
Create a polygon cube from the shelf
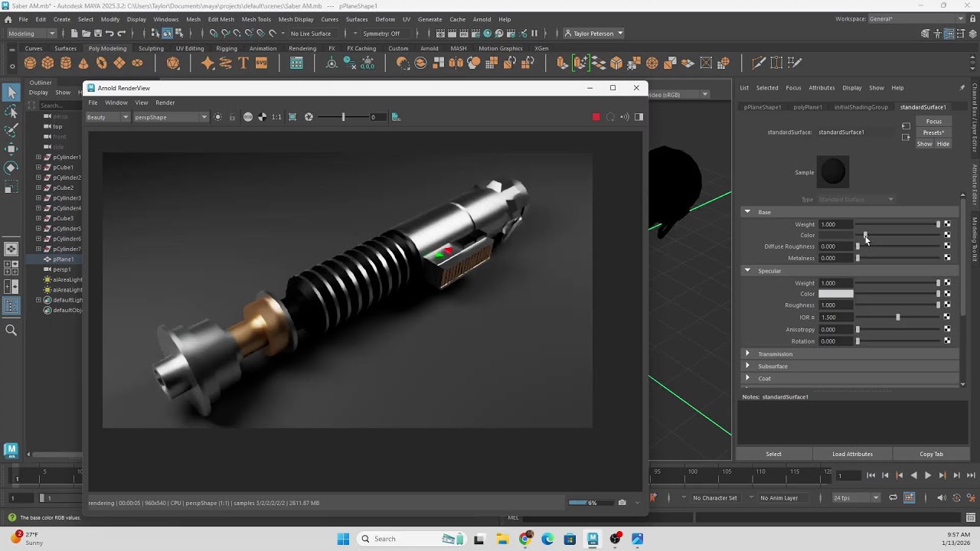coord(47,64)
